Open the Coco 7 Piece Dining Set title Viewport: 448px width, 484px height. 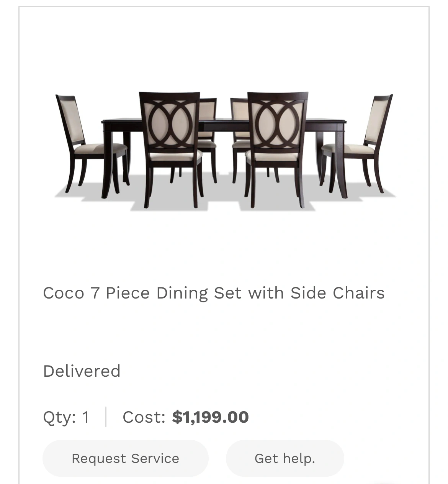point(213,293)
